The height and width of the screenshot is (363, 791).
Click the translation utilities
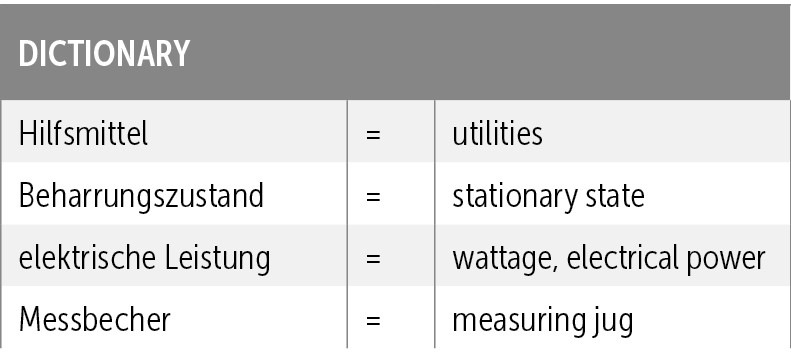497,134
